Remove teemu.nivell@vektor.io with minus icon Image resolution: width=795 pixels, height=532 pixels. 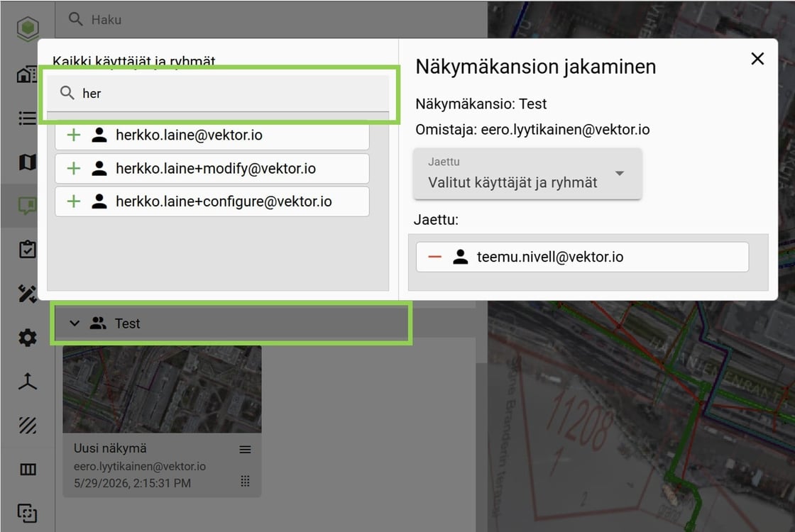434,257
